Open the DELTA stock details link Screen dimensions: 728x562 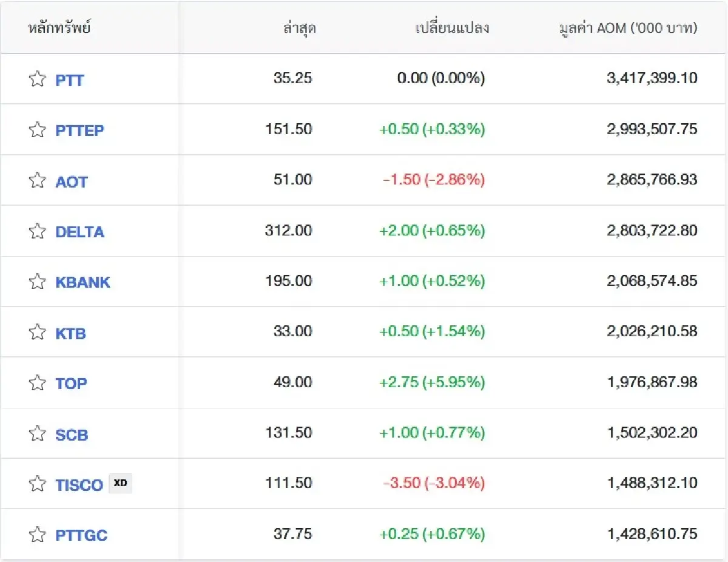tap(79, 231)
